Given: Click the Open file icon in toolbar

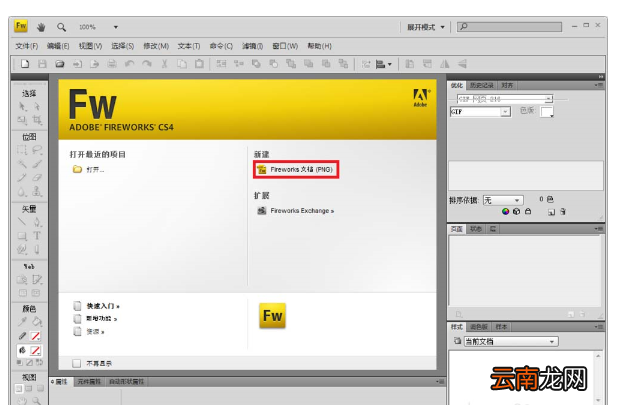Looking at the screenshot, I should [x=60, y=64].
